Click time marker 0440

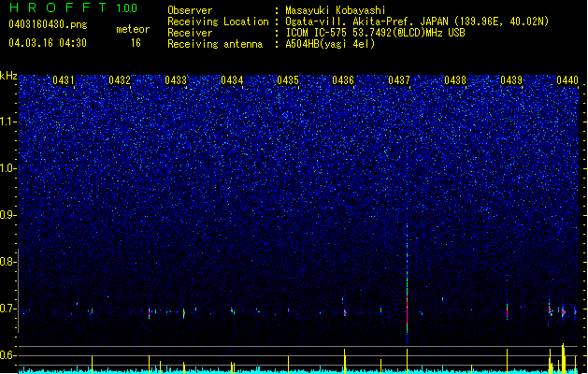coord(567,80)
